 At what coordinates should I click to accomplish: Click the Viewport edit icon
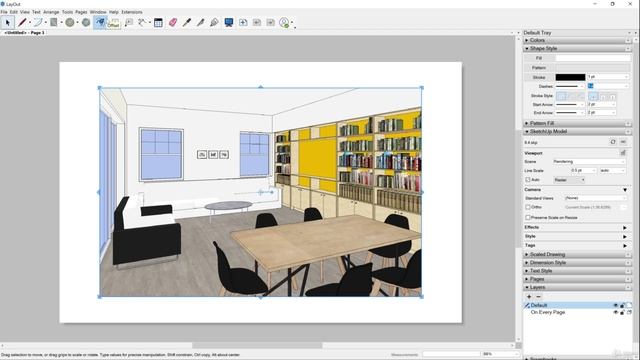tap(623, 153)
